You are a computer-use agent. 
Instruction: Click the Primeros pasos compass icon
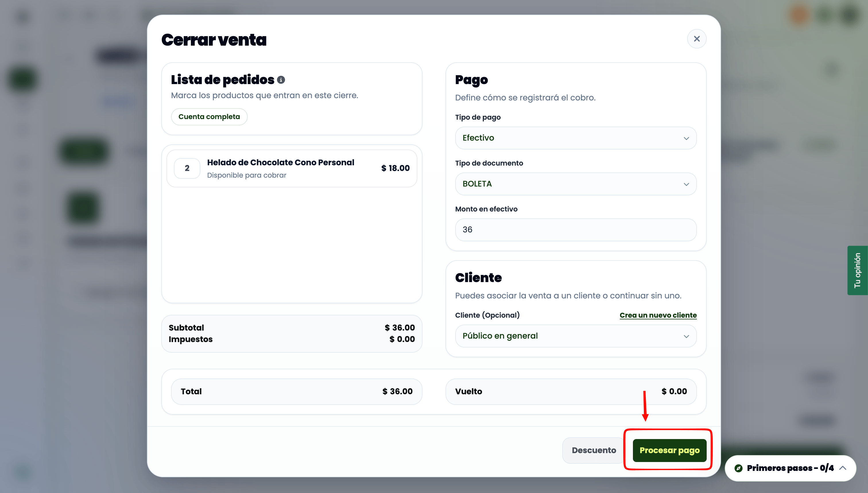click(x=738, y=468)
